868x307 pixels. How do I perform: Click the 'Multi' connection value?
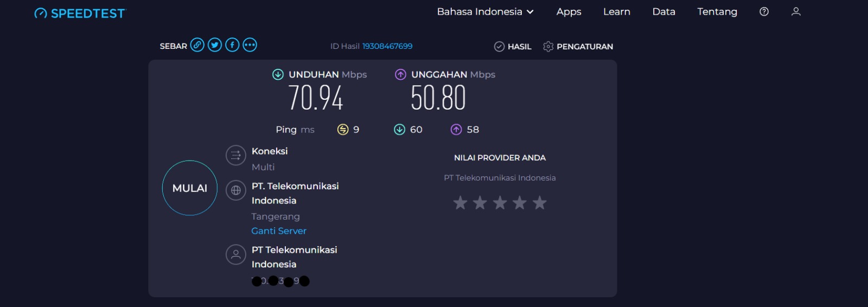point(263,167)
